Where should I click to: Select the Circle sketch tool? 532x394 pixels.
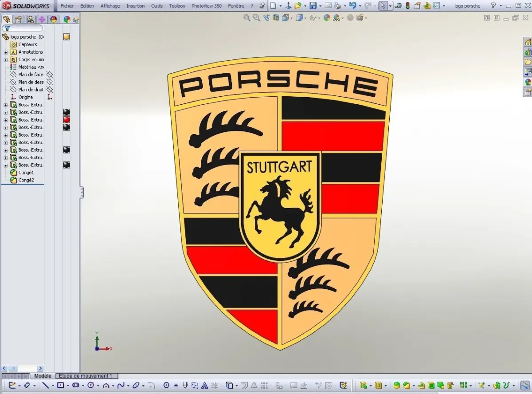(x=90, y=385)
